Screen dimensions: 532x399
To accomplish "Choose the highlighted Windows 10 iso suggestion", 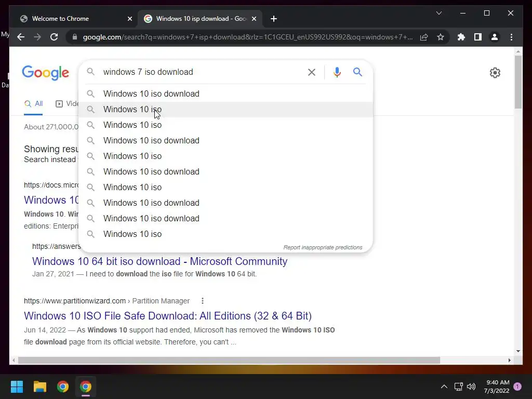I will click(225, 109).
